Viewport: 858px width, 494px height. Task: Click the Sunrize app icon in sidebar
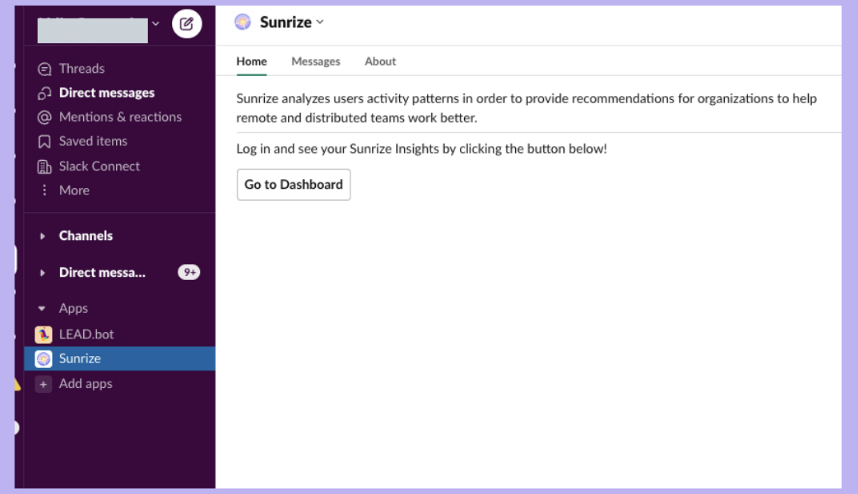pyautogui.click(x=43, y=359)
